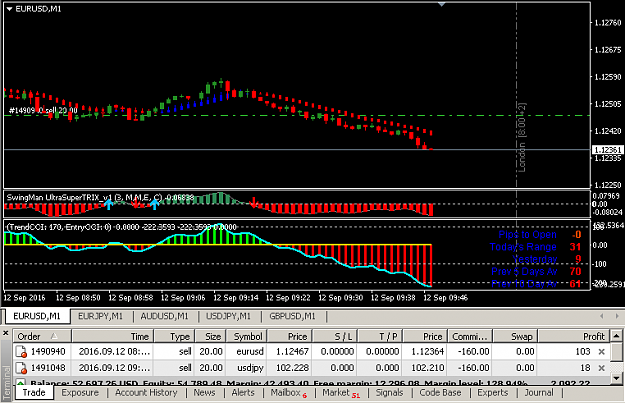Click the London session vertical label
The height and width of the screenshot is (403, 625).
coord(522,137)
